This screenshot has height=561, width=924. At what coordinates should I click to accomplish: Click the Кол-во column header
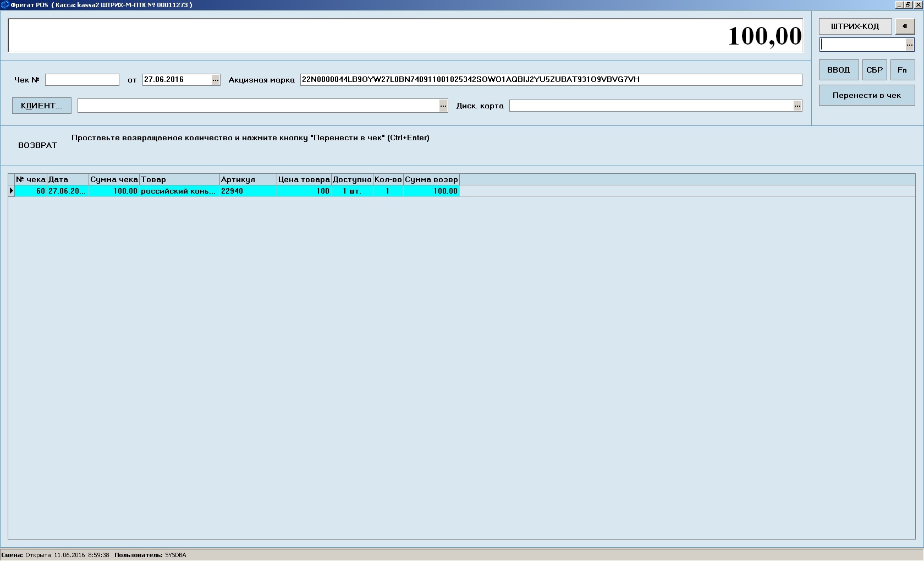(388, 179)
